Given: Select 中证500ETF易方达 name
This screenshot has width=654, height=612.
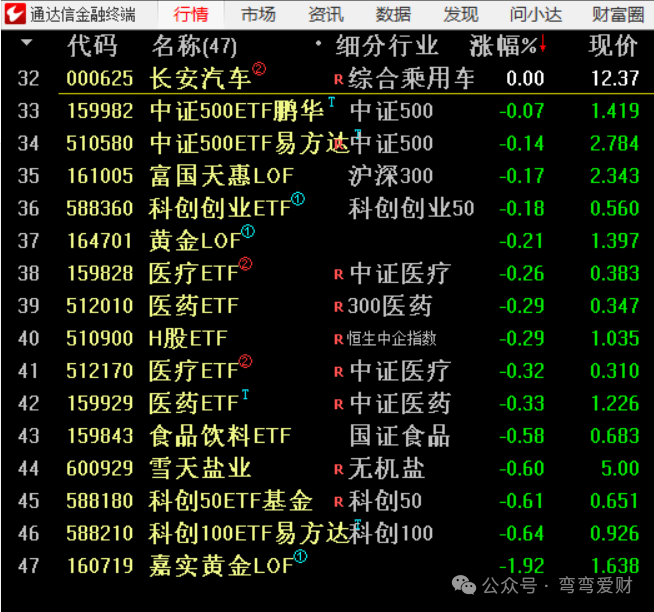Looking at the screenshot, I should (x=249, y=144).
